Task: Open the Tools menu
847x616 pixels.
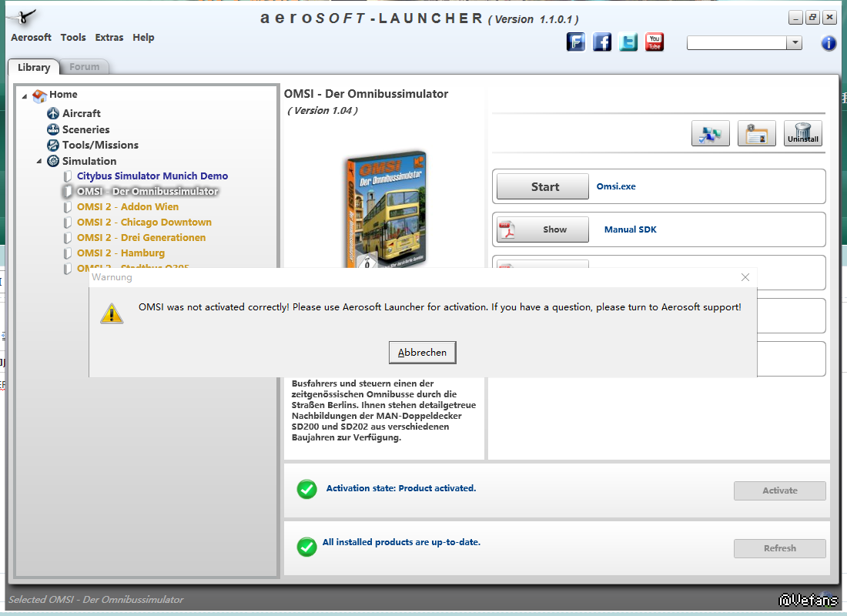Action: click(73, 37)
